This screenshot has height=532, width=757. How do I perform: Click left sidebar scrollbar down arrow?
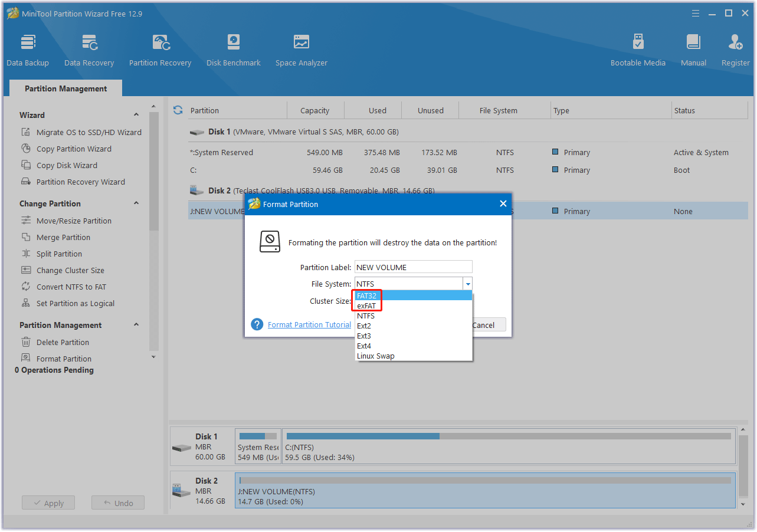(153, 357)
